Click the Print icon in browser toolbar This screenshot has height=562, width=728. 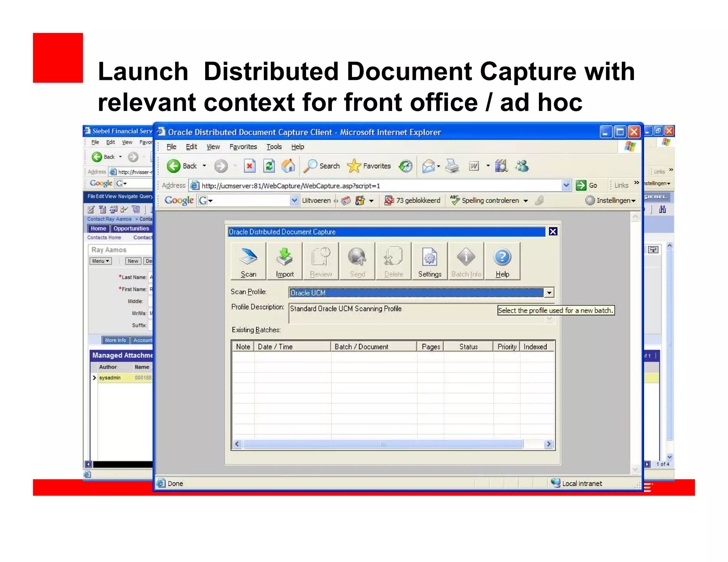coord(452,166)
